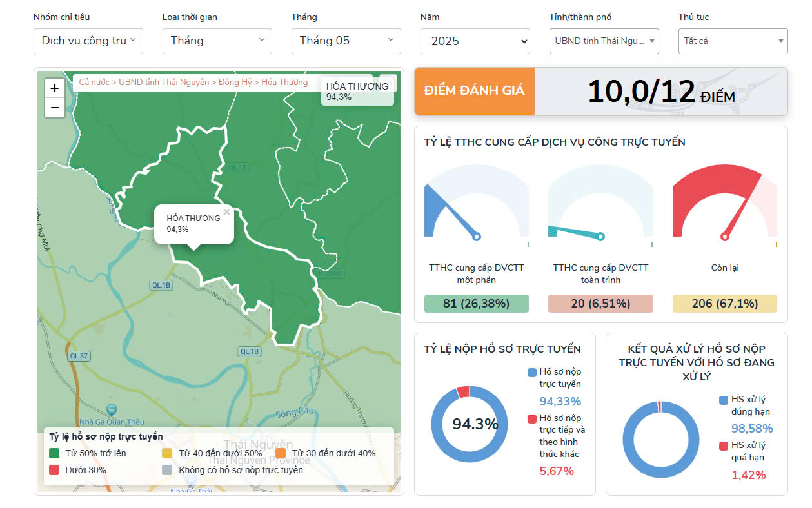812x508 pixels.
Task: Expand the Loại thời gian dropdown
Action: point(217,41)
